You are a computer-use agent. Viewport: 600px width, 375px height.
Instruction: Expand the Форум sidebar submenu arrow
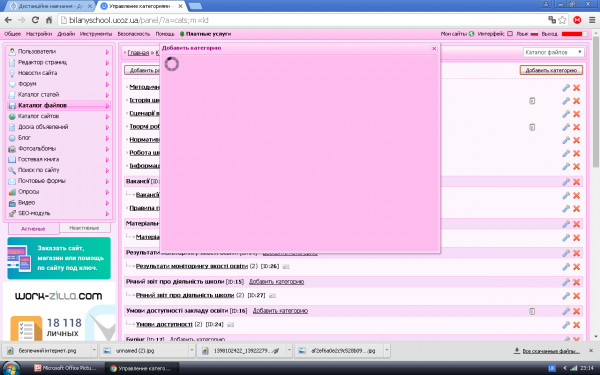107,84
